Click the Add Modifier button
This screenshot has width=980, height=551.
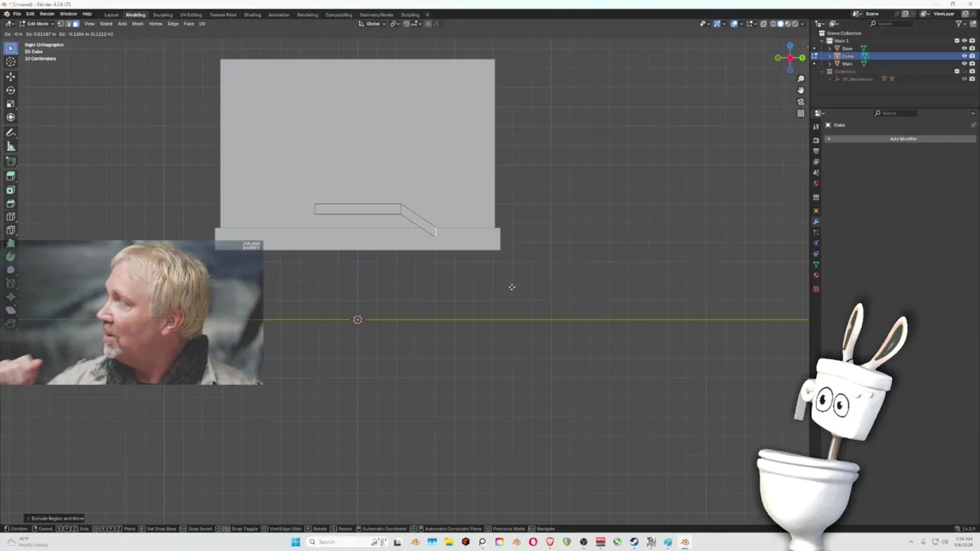900,139
